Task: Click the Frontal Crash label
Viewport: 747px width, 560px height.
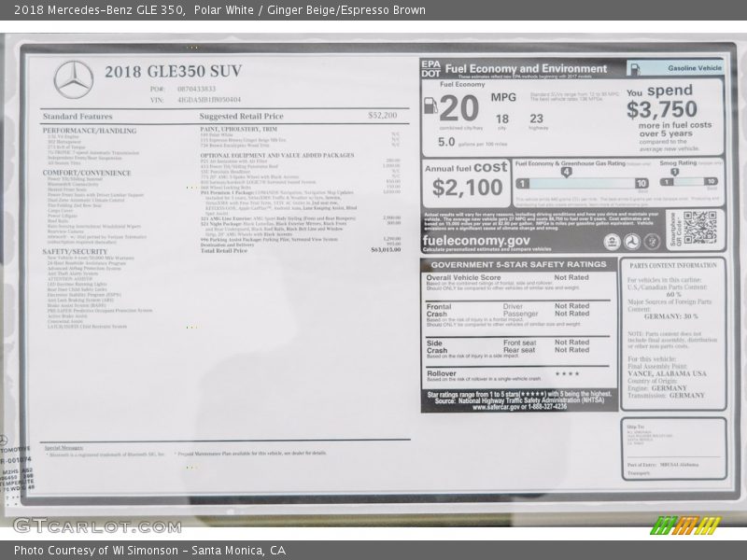Action: (x=438, y=311)
